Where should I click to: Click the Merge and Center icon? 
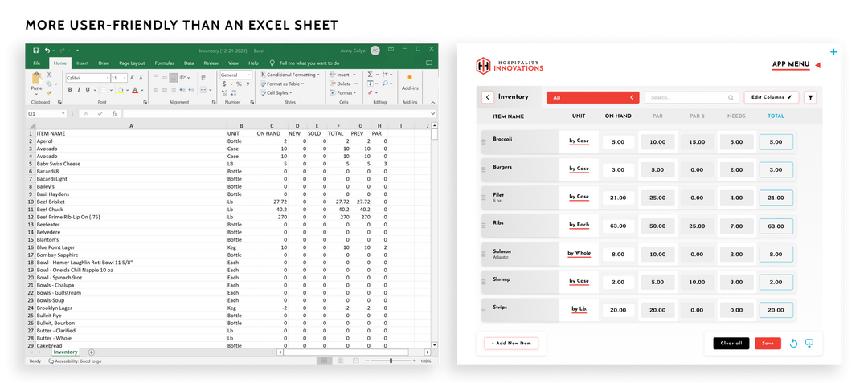click(x=203, y=90)
